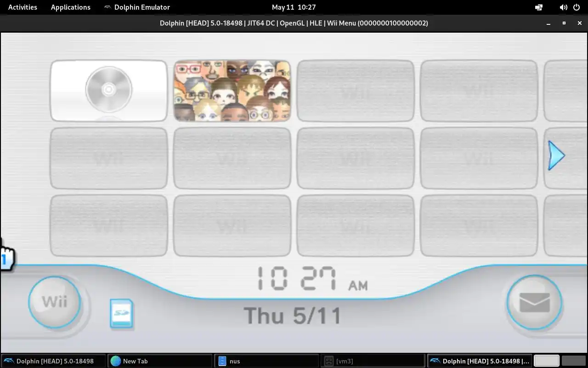Click the Dolphin window title text
588x368 pixels.
point(294,23)
